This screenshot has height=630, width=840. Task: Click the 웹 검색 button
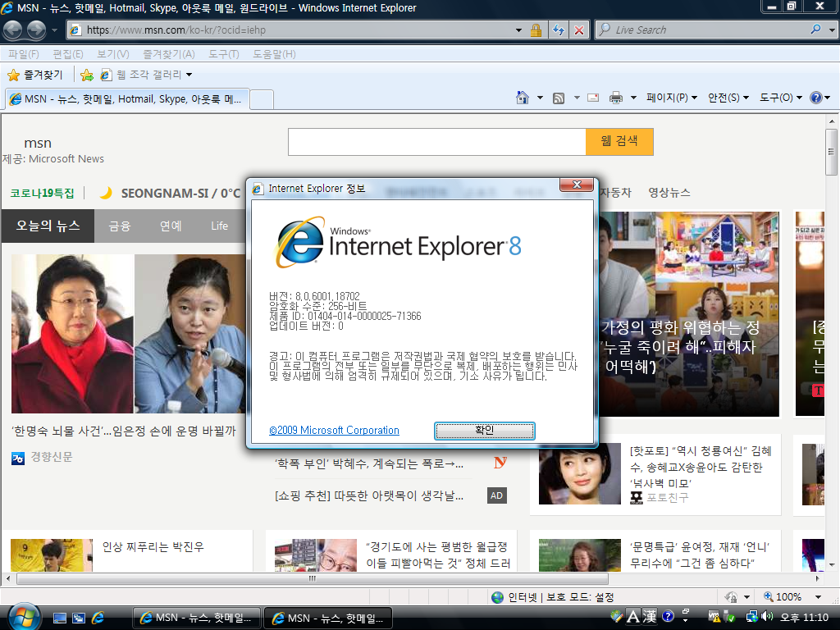click(619, 141)
